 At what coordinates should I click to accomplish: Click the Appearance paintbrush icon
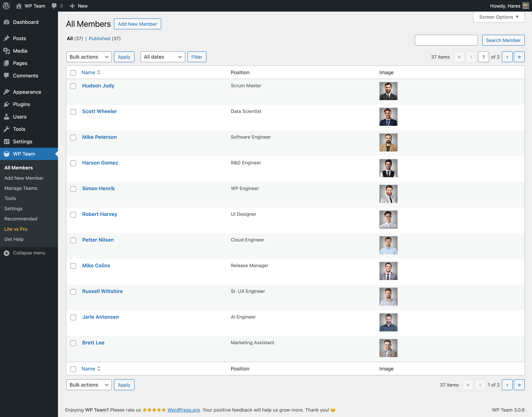coord(7,92)
